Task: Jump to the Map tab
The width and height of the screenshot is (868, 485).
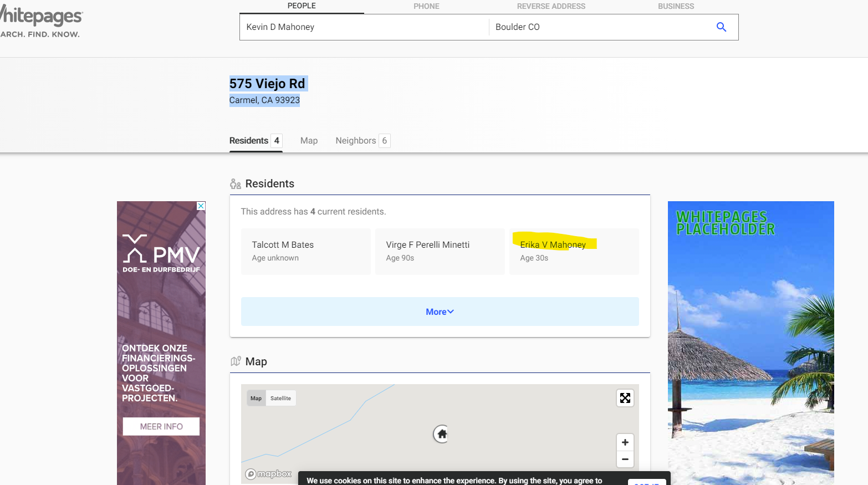Action: pos(309,141)
